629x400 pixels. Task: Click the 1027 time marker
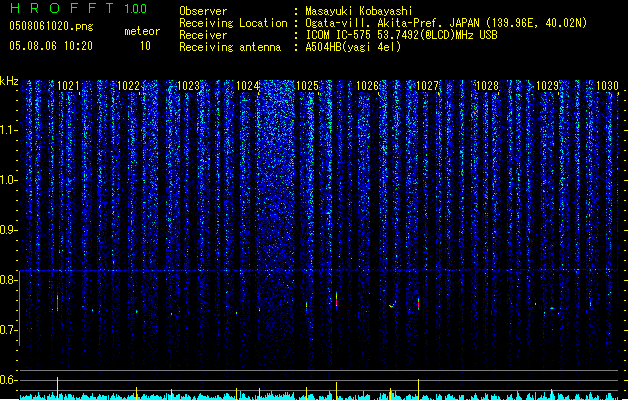click(427, 86)
